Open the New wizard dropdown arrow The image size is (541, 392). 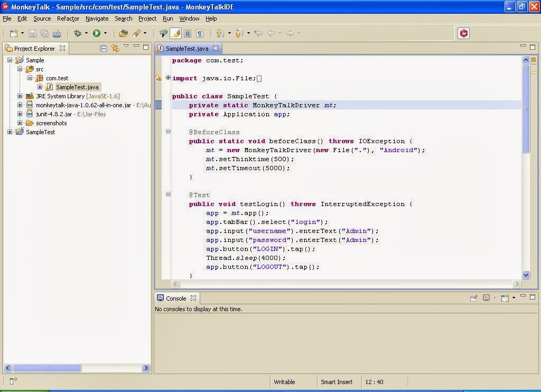click(22, 33)
